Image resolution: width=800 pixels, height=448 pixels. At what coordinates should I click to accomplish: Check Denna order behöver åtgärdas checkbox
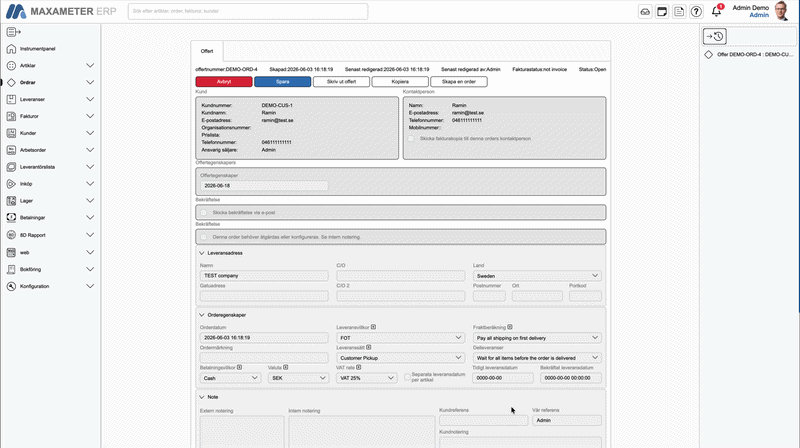(204, 237)
